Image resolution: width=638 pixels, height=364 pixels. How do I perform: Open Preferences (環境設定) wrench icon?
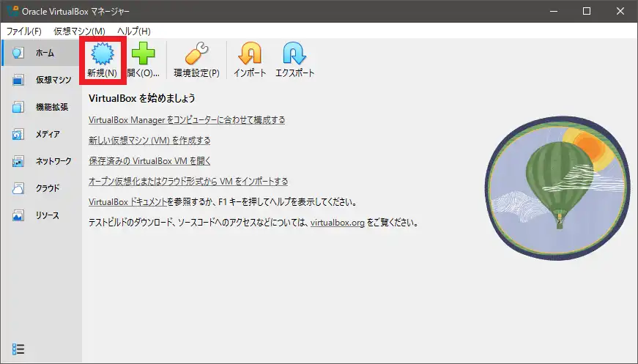coord(196,53)
